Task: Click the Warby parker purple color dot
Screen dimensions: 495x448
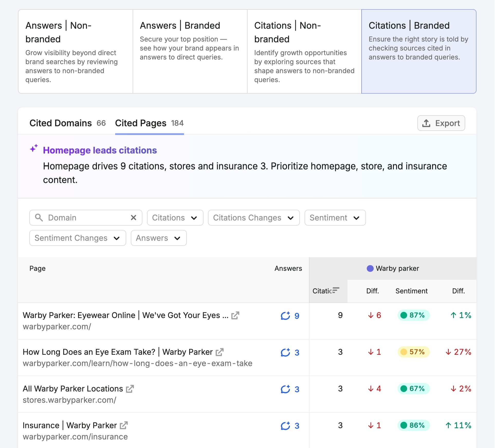Action: click(x=370, y=269)
